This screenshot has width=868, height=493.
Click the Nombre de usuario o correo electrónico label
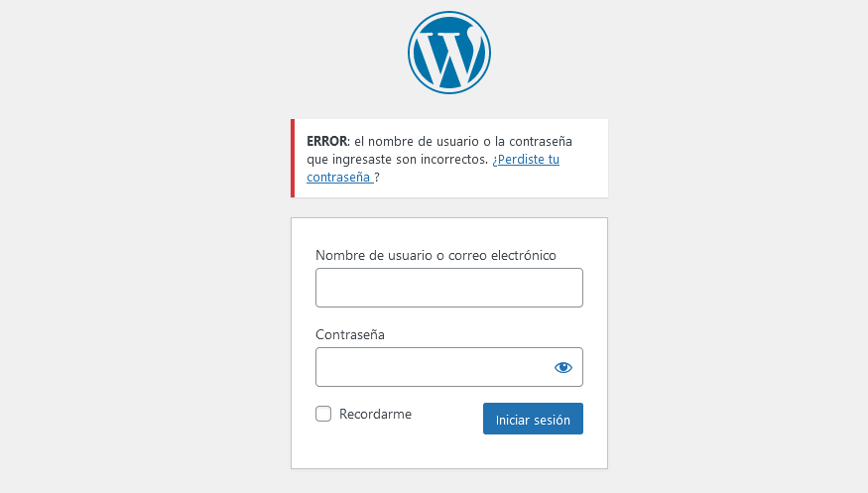[x=435, y=255]
